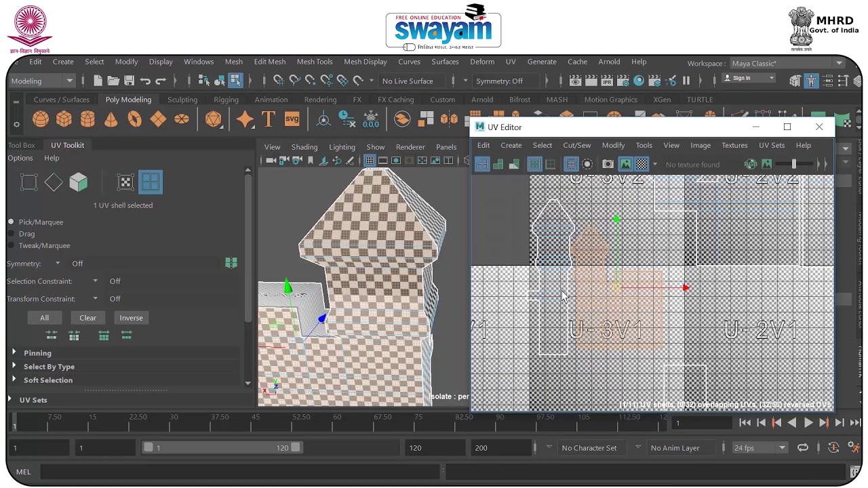Create a polygon cone from the shelf
Viewport: 868px width, 488px height.
point(111,119)
